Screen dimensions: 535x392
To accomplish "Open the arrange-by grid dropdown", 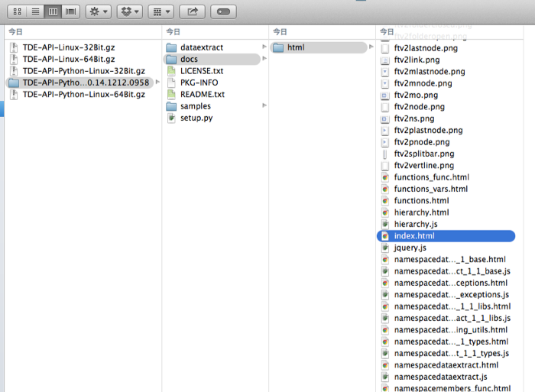I will pos(160,12).
